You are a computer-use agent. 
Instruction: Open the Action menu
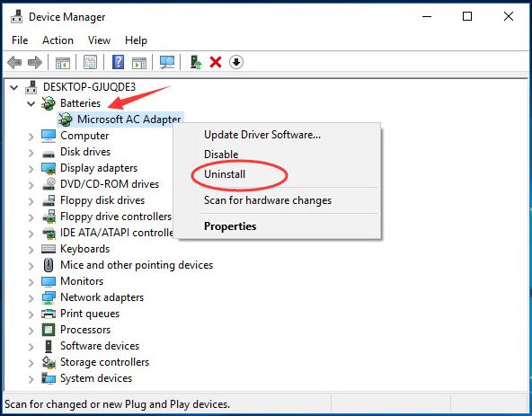(x=58, y=40)
